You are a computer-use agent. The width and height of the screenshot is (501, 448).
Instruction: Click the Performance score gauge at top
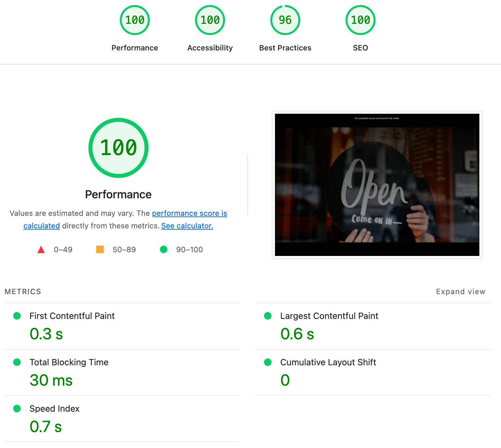(135, 20)
